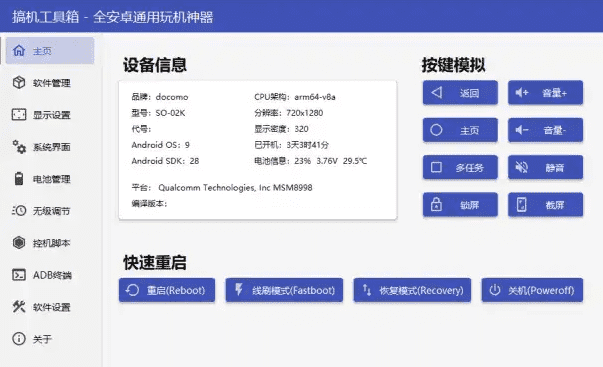Click the square icon on 多任务 button
Screen dimensions: 603x367
pyautogui.click(x=436, y=167)
